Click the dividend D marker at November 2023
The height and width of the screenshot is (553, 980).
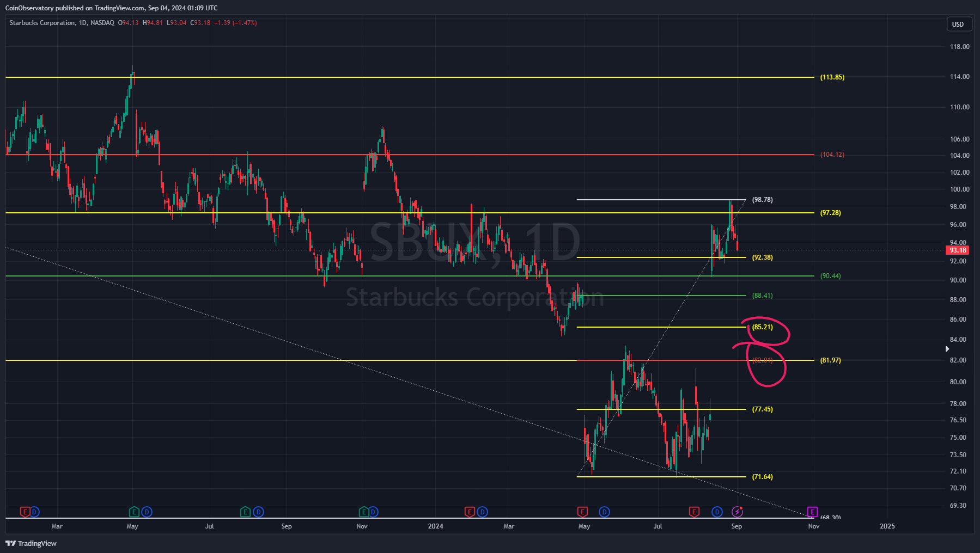[x=373, y=512]
